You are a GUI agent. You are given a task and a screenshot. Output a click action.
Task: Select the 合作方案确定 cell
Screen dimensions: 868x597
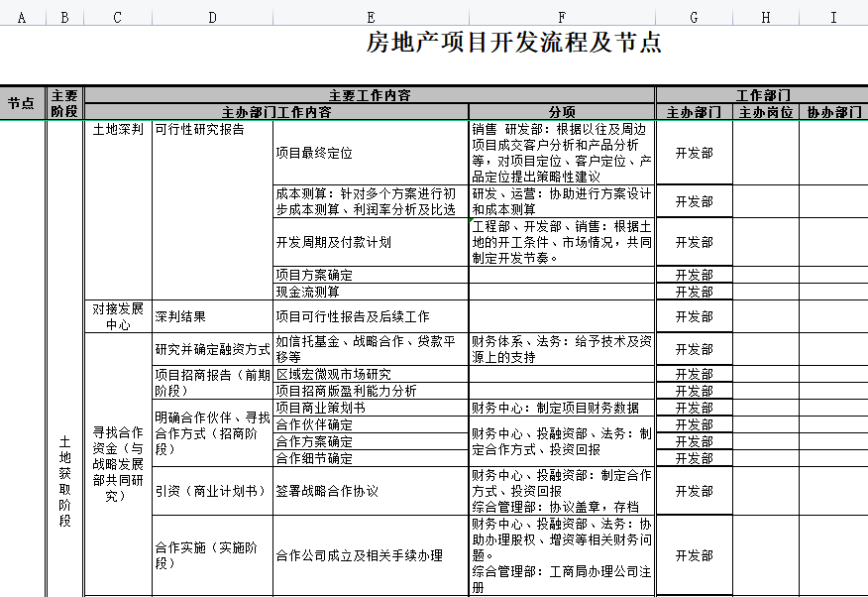click(x=371, y=441)
